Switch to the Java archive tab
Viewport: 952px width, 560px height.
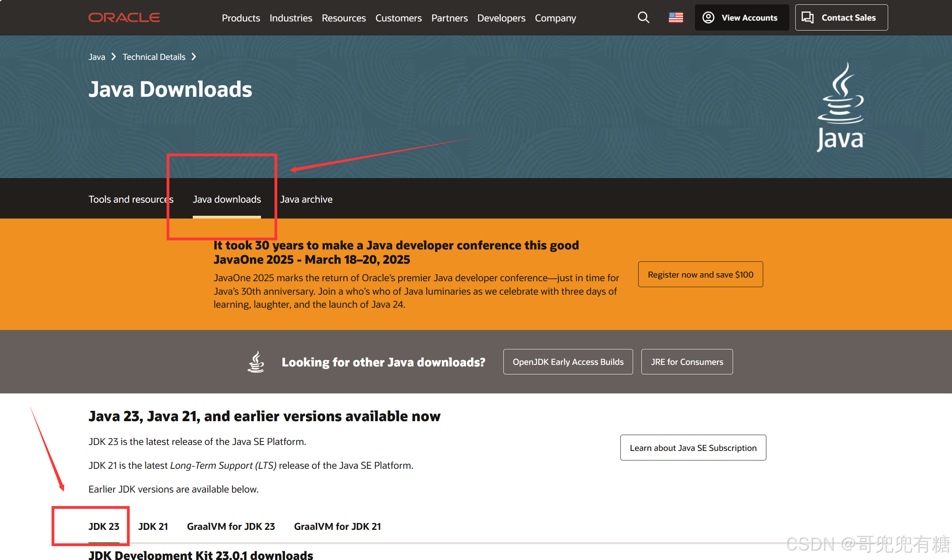[306, 199]
